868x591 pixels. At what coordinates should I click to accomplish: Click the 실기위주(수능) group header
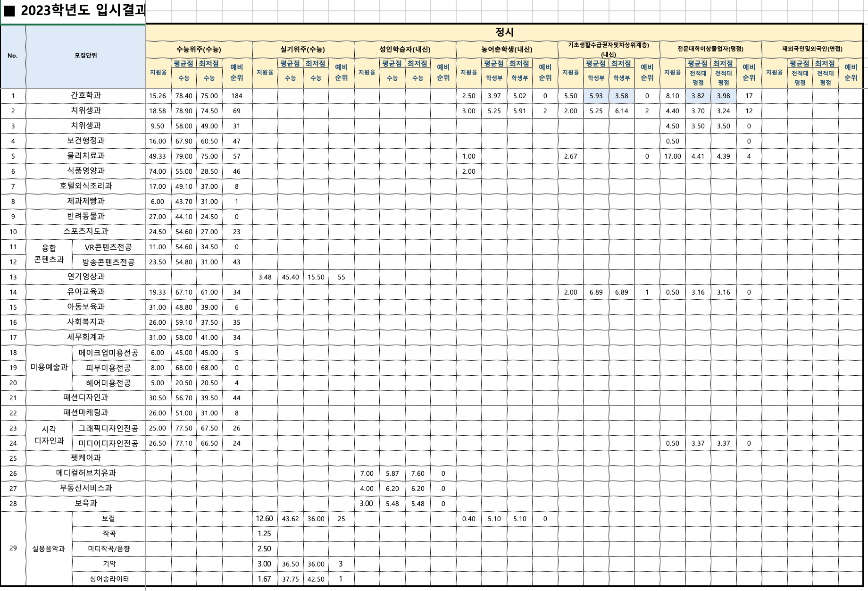pyautogui.click(x=303, y=49)
